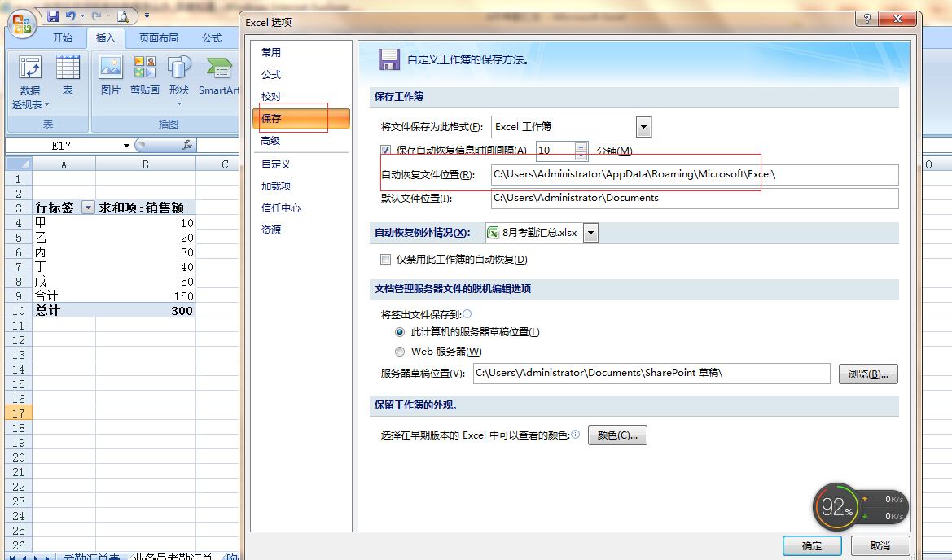
Task: Select row 17 header
Action: coord(18,413)
